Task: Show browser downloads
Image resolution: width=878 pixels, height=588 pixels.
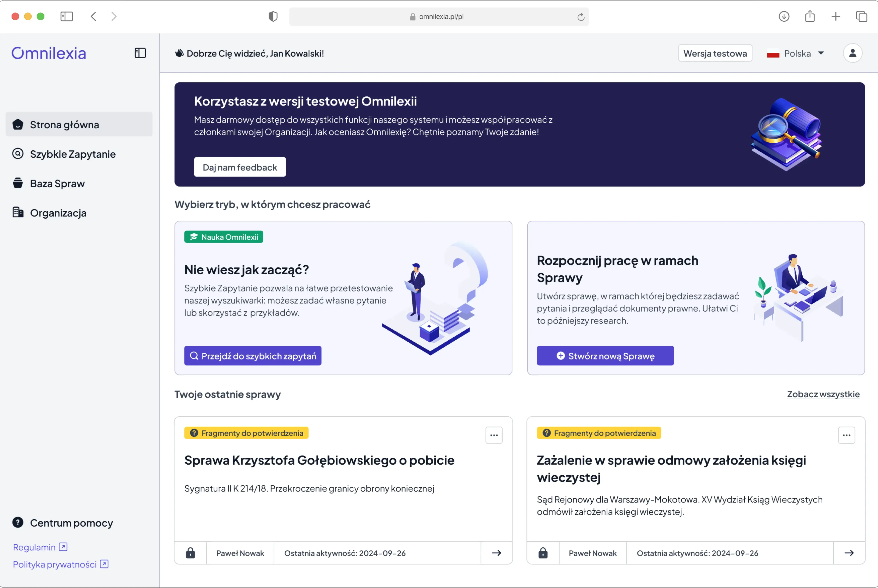Action: [x=784, y=16]
